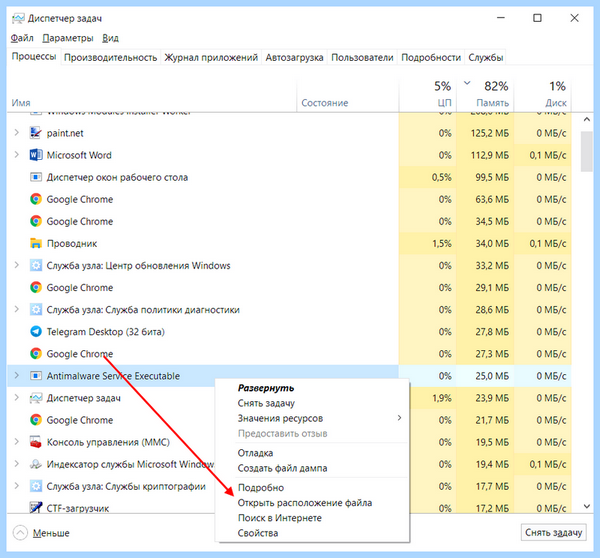Click the Служба политики диагностики gear icon
The height and width of the screenshot is (558, 600).
point(36,310)
